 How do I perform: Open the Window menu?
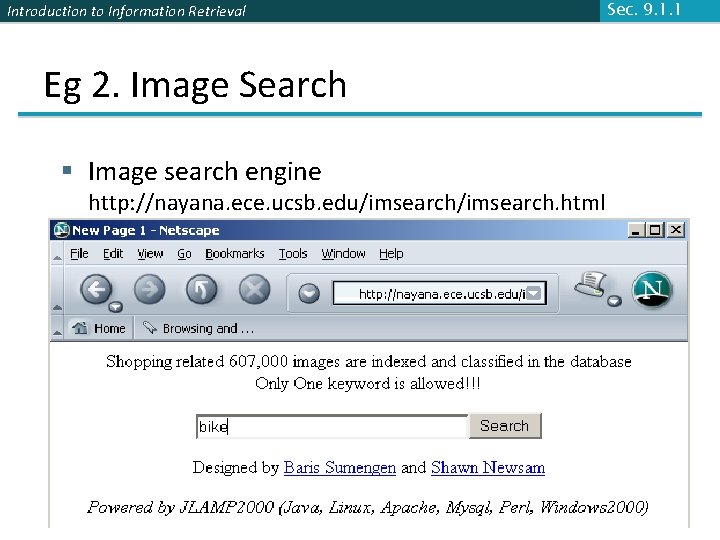(343, 253)
